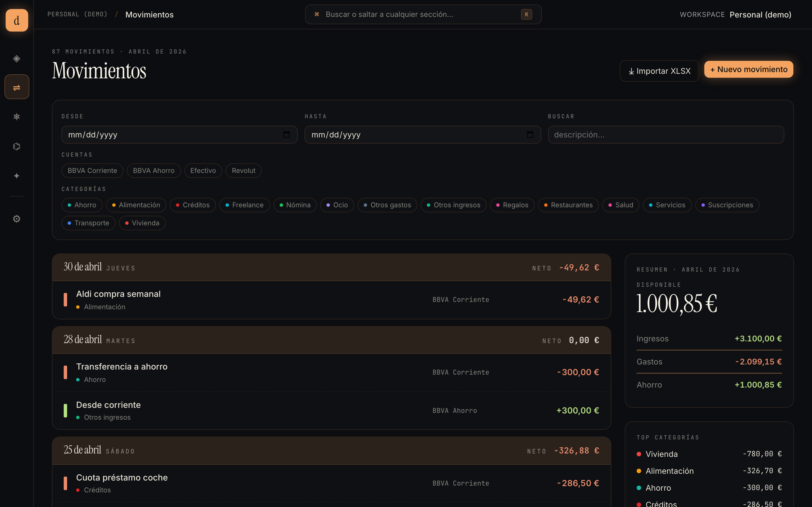Go to PERSONAL (DEMO) breadcrumb
812x507 pixels.
[x=77, y=14]
